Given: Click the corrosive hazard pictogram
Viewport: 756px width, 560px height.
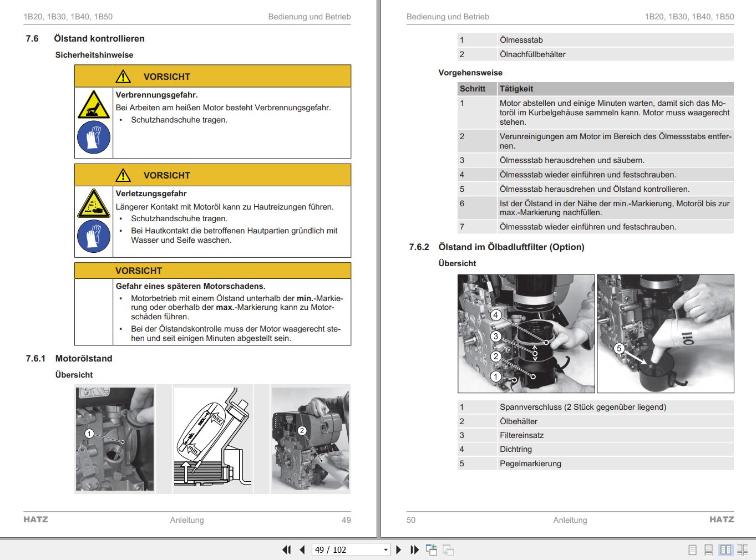Looking at the screenshot, I should click(x=93, y=203).
